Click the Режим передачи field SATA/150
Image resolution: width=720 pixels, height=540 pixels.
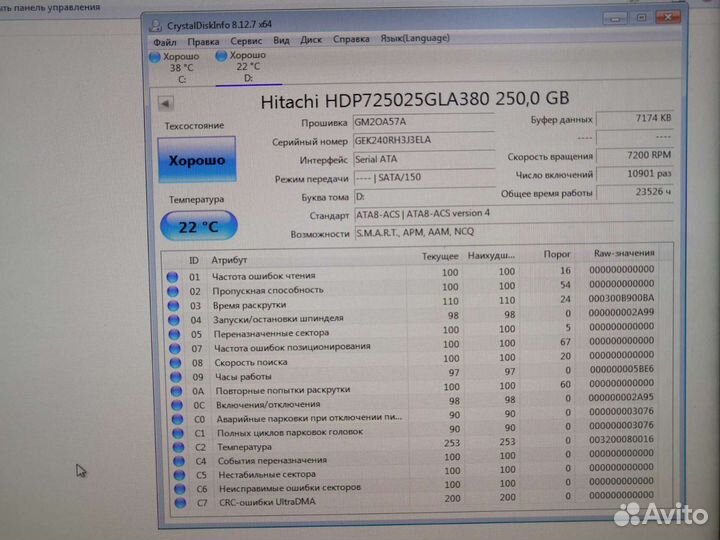(425, 177)
